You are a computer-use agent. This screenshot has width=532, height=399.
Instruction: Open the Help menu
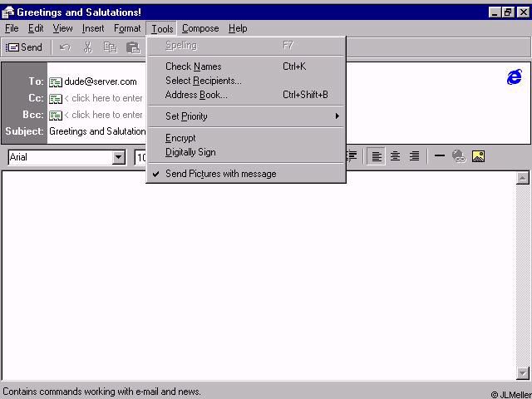[238, 28]
